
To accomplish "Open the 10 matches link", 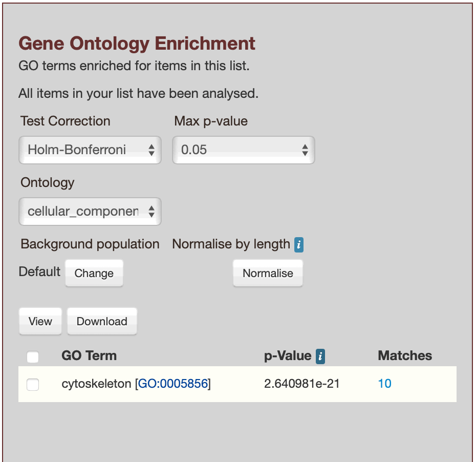I will [x=384, y=384].
